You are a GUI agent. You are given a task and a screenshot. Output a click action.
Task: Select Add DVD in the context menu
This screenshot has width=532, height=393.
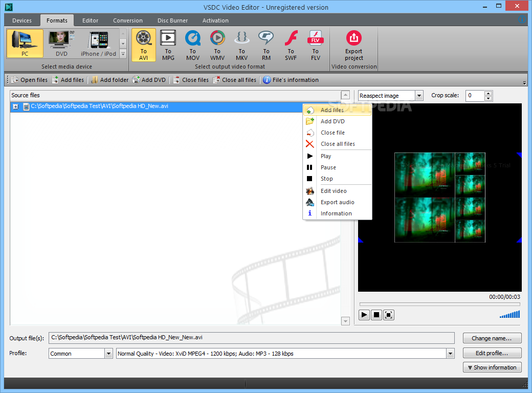[x=337, y=121]
